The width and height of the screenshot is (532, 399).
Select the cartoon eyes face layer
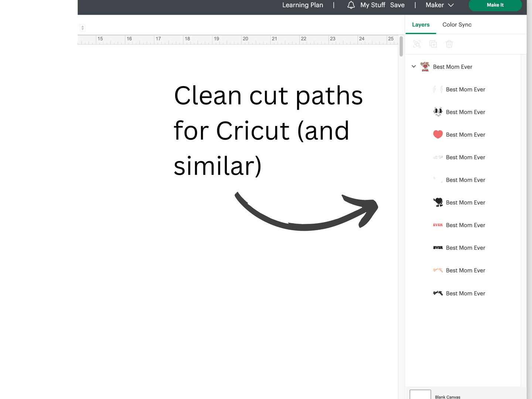[x=438, y=112]
